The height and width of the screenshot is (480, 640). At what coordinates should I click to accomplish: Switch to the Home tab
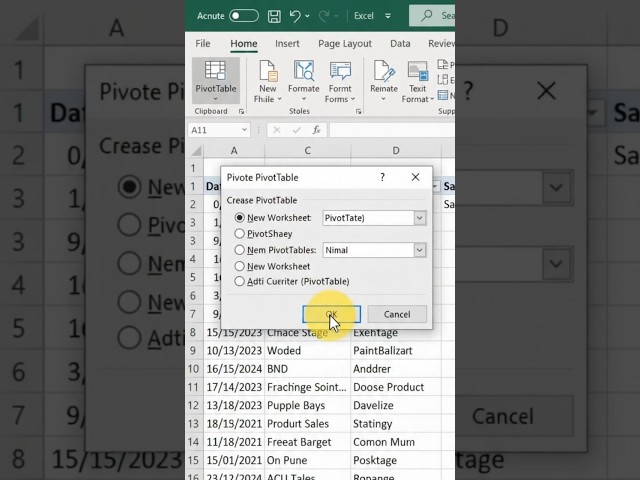(244, 44)
